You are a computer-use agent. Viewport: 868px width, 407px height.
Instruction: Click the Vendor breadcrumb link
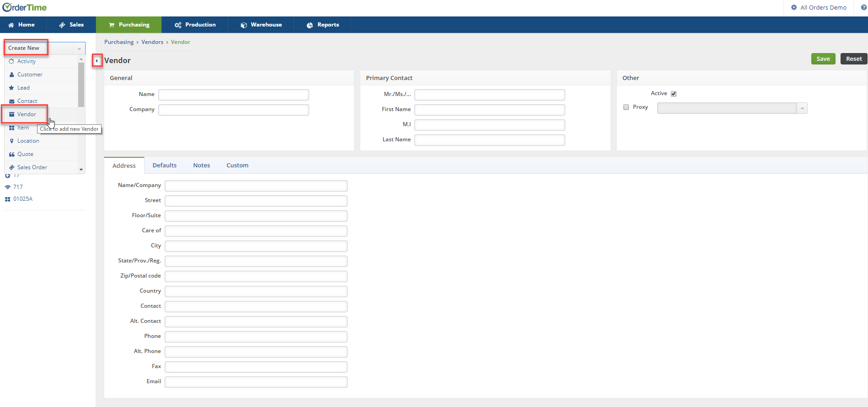point(181,42)
